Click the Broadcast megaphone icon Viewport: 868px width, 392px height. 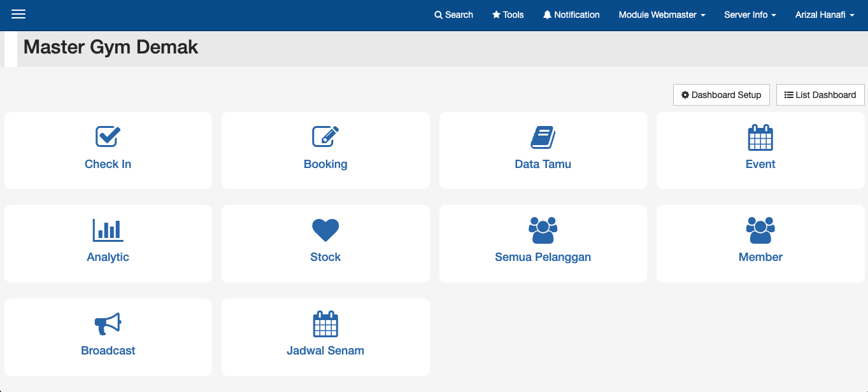click(108, 323)
